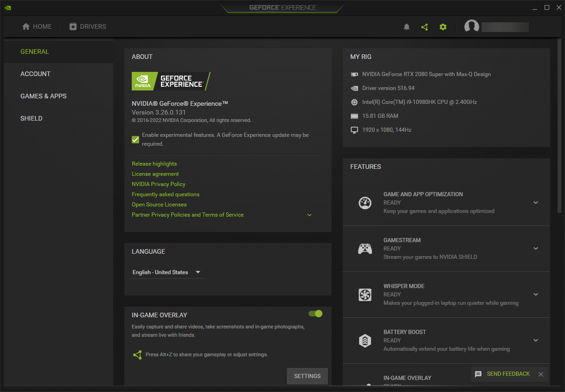Click the Game and App Optimization gauge icon

click(365, 203)
